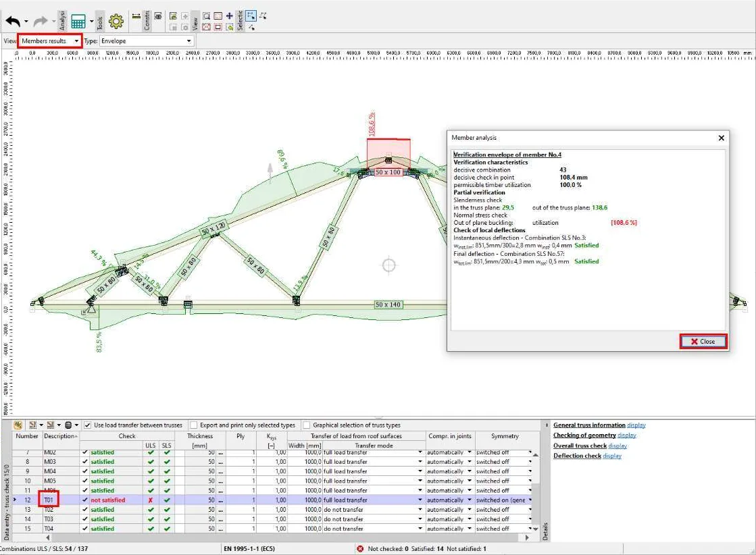The width and height of the screenshot is (756, 555).
Task: Click the red framed zoom-all icon
Action: click(x=206, y=27)
